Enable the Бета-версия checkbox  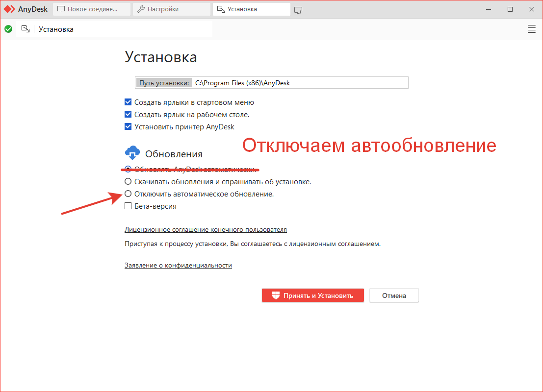[x=128, y=206]
